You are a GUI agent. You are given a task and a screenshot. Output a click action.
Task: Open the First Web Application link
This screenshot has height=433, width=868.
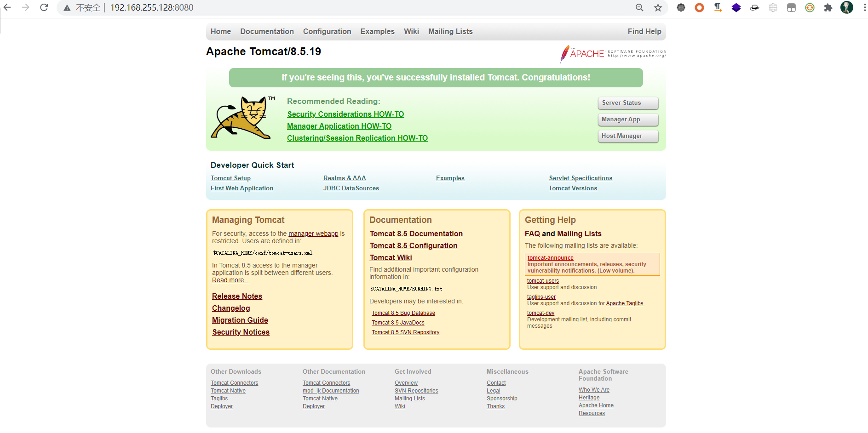coord(242,188)
